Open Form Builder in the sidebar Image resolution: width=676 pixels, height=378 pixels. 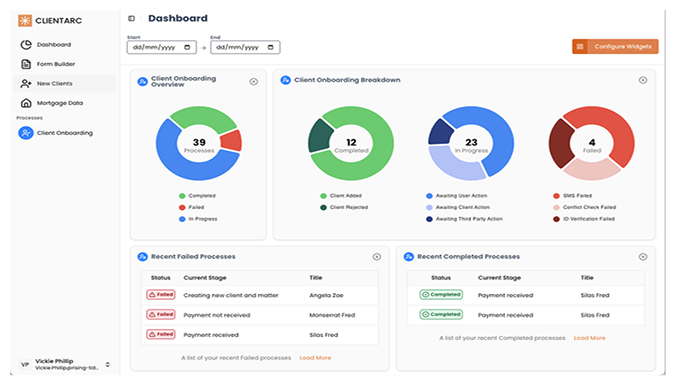click(65, 64)
